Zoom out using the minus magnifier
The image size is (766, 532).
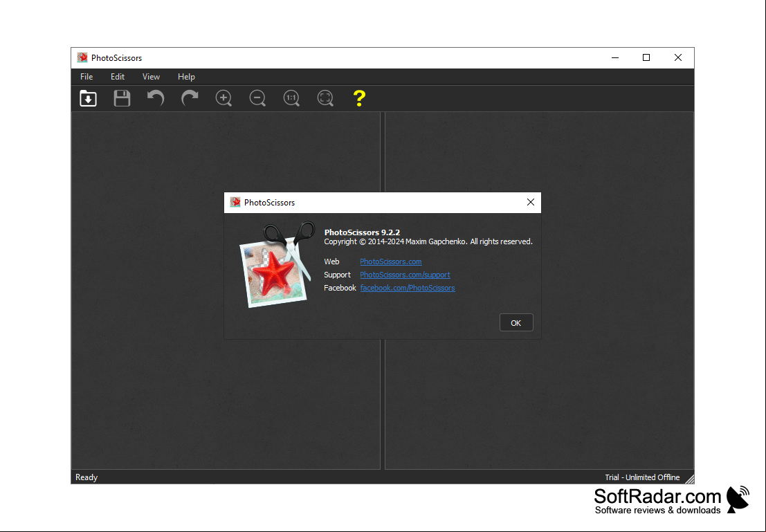pos(257,98)
